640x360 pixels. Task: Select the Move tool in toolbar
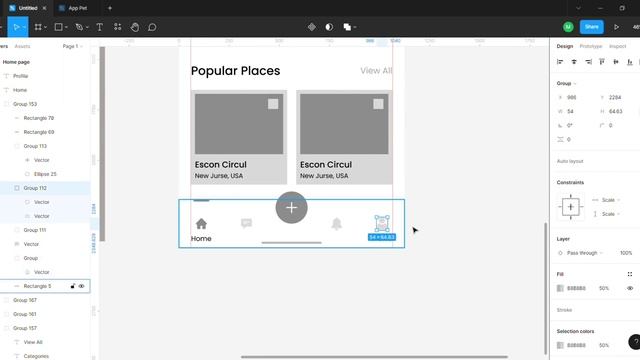[16, 27]
